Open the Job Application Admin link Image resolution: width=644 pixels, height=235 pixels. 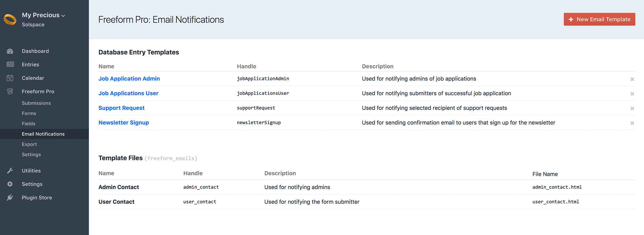(x=129, y=78)
